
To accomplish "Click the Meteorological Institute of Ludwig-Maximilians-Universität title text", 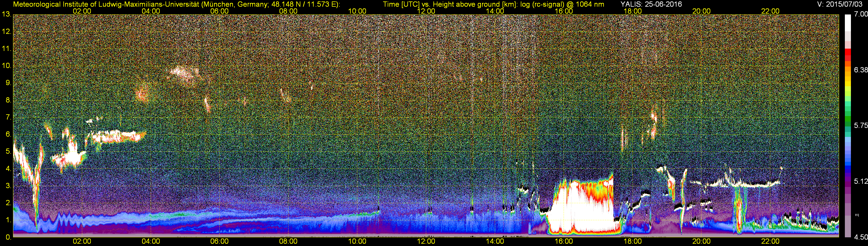I will [x=176, y=4].
